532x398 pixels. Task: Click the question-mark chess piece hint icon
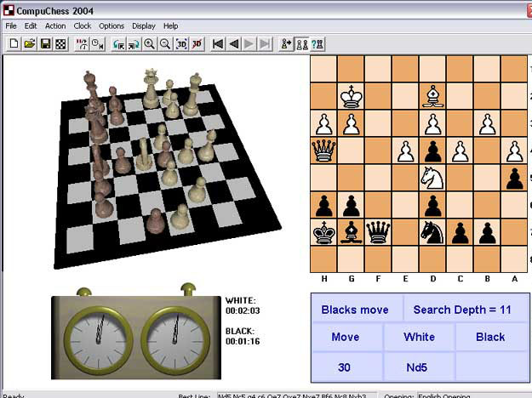pos(317,43)
